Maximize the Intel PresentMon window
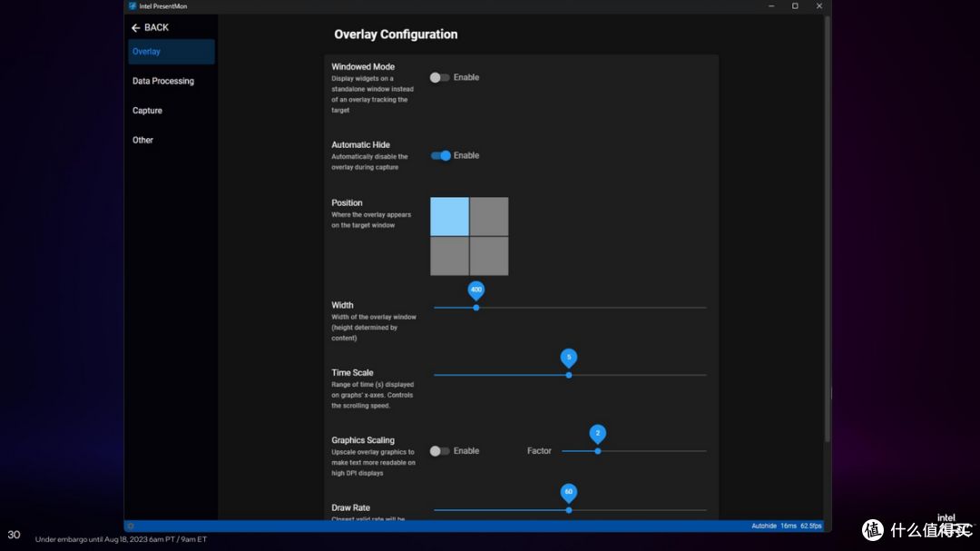The width and height of the screenshot is (980, 551). coord(795,6)
